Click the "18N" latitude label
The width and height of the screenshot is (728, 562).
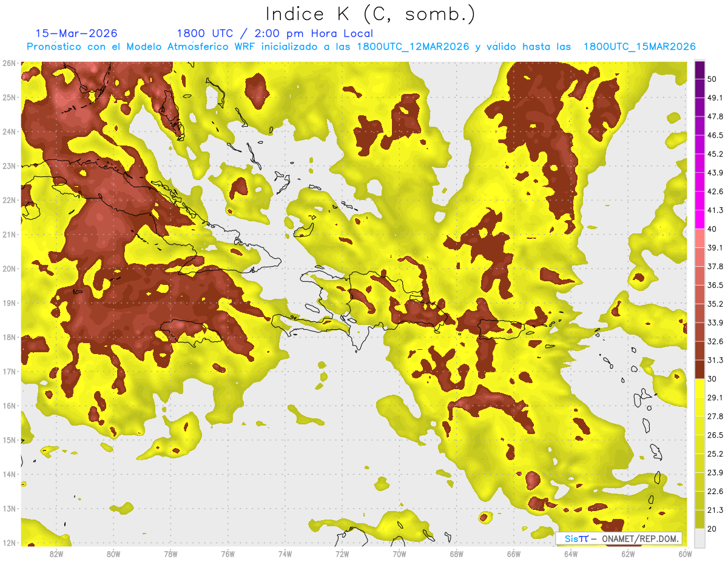pyautogui.click(x=8, y=337)
